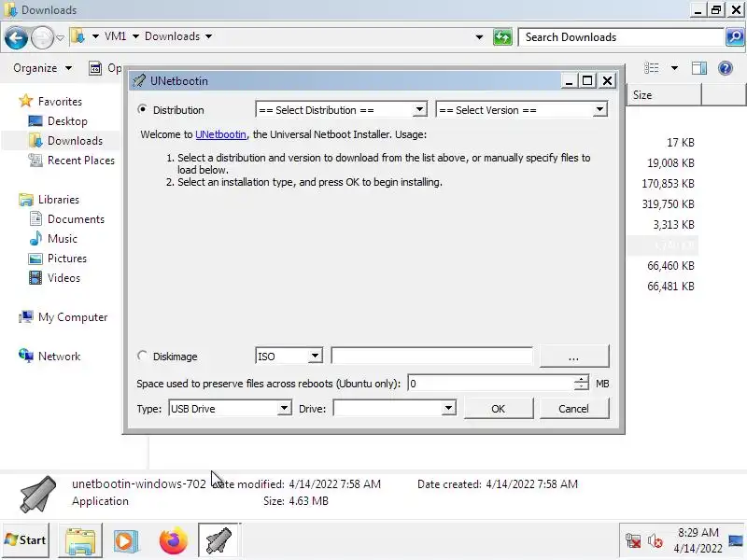This screenshot has height=560, width=747.
Task: Open the UNetbootin hyperlink
Action: tap(220, 134)
